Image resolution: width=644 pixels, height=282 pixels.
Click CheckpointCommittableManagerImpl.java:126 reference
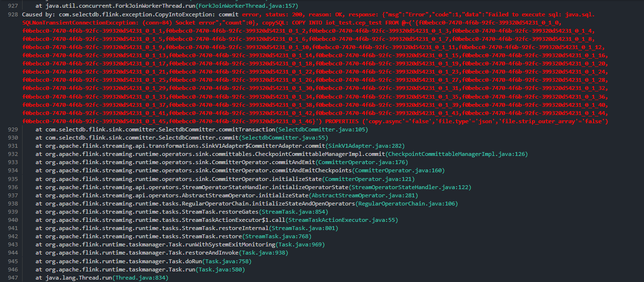[456, 154]
